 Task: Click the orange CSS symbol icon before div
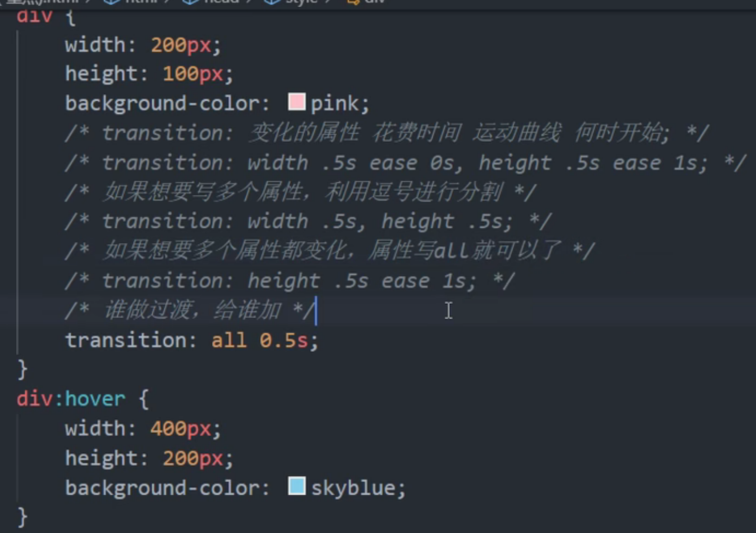click(x=353, y=2)
